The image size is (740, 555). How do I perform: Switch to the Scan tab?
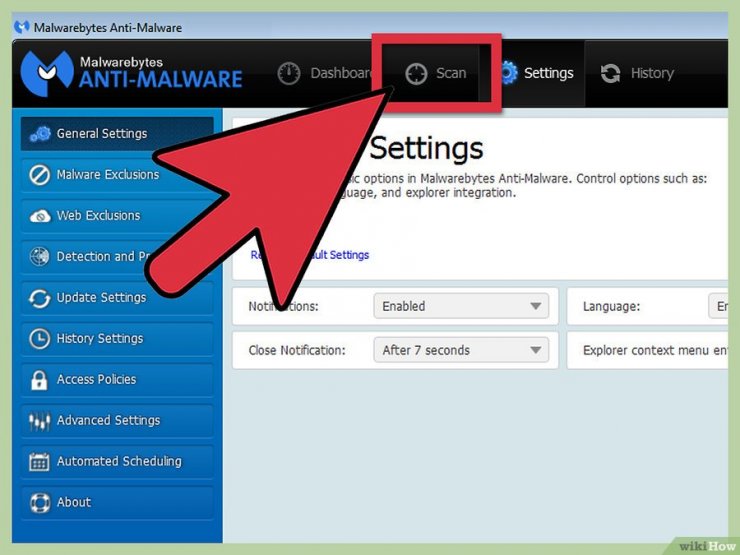point(435,73)
